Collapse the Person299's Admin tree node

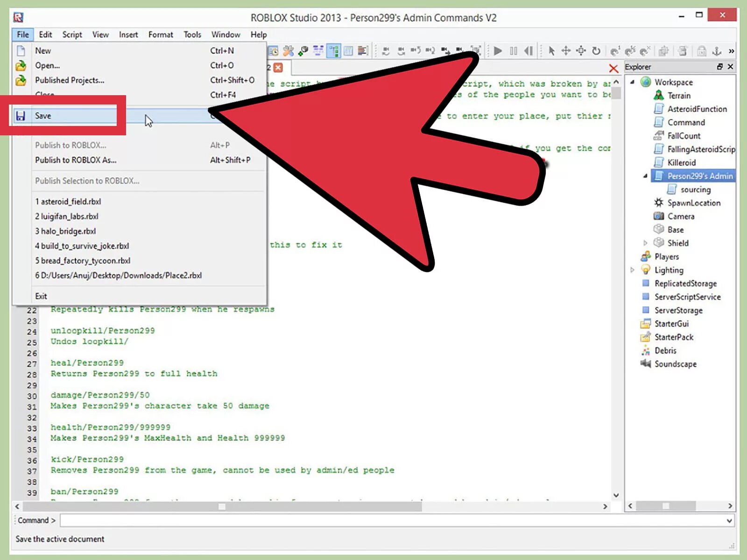click(x=646, y=176)
